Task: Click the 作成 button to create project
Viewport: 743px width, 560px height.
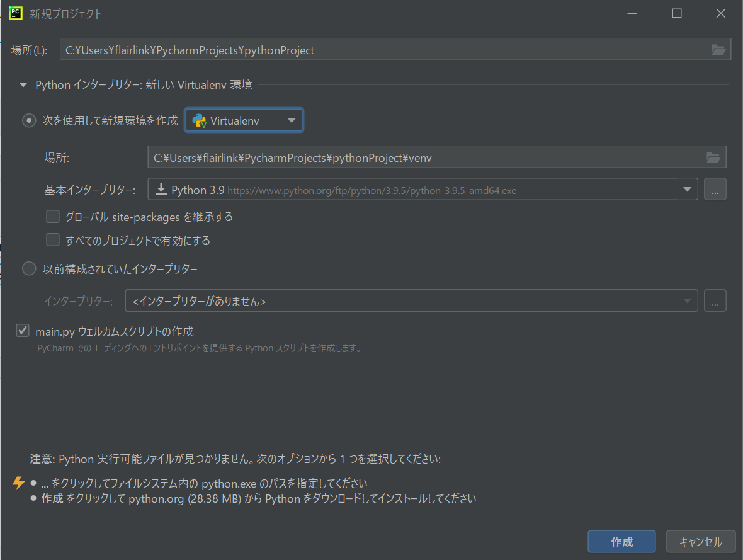Action: click(621, 542)
